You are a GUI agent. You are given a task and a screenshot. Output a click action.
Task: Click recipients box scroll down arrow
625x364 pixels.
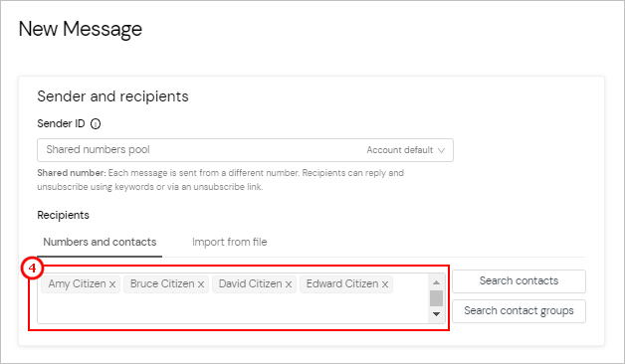click(437, 314)
